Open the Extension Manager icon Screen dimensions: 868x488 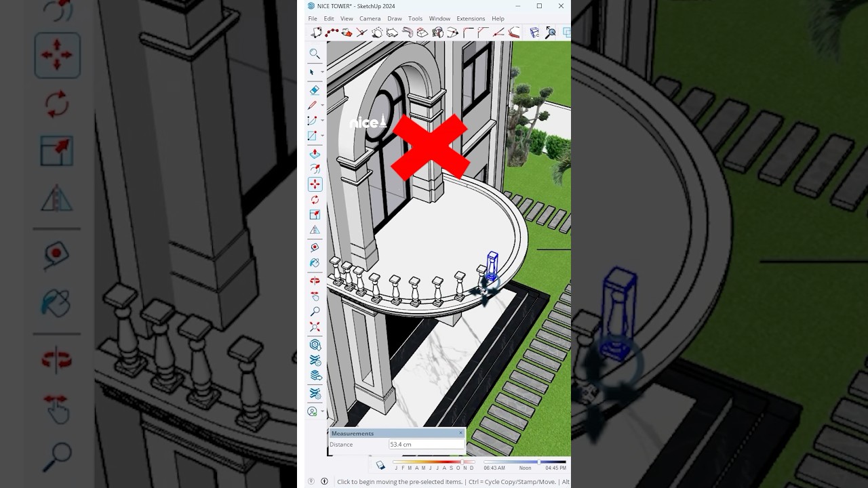(x=315, y=392)
